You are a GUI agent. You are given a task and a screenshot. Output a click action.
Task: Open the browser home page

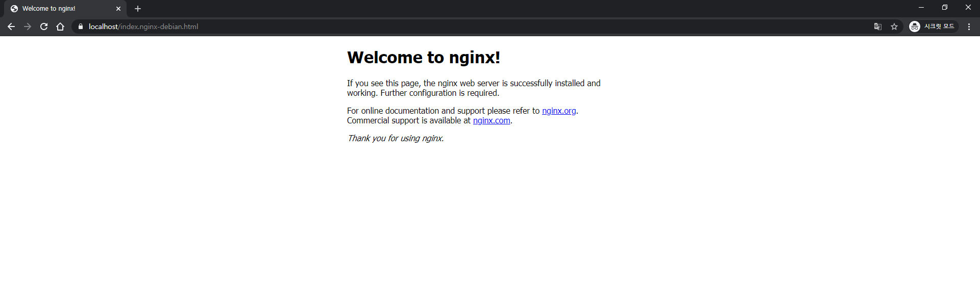pyautogui.click(x=60, y=27)
